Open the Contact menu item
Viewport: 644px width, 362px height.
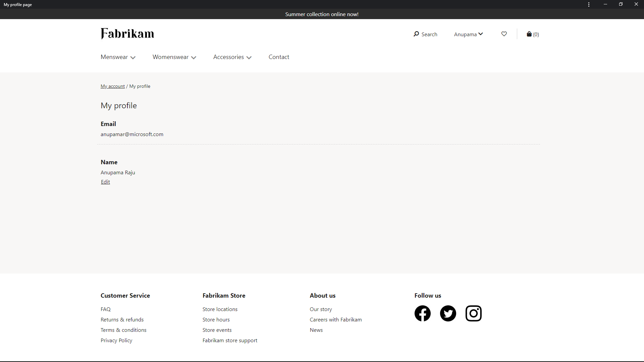[279, 57]
